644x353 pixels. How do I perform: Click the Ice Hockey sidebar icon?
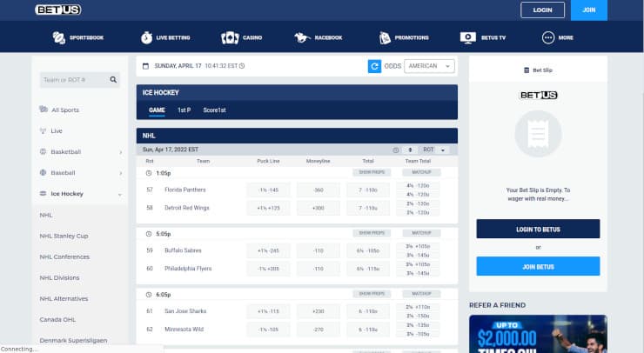(43, 193)
